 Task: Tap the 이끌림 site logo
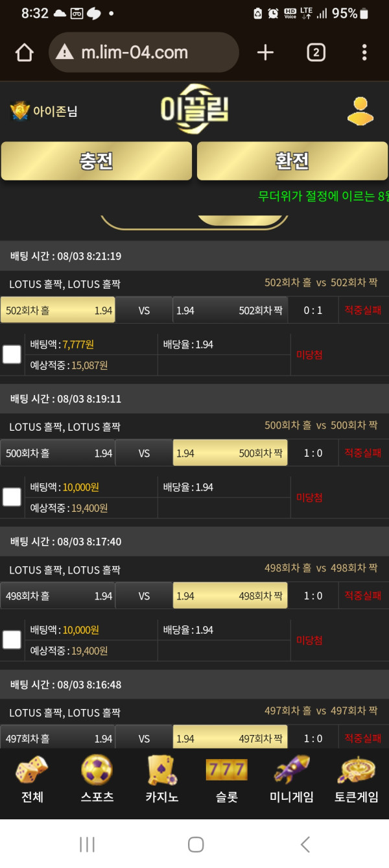point(194,109)
